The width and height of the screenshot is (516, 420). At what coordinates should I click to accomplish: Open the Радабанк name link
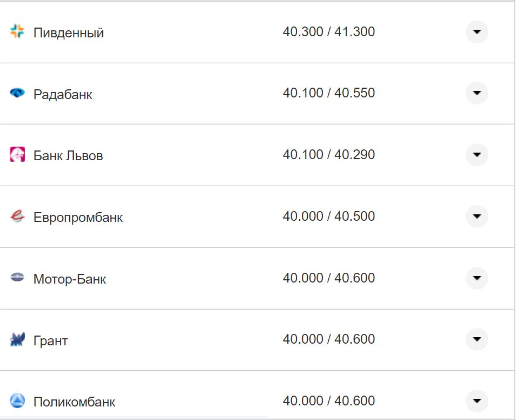(x=63, y=95)
